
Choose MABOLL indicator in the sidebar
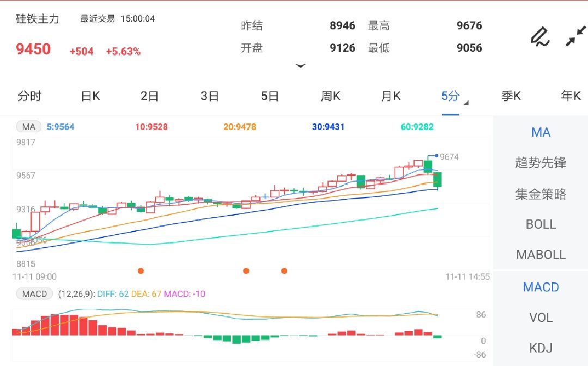(541, 255)
